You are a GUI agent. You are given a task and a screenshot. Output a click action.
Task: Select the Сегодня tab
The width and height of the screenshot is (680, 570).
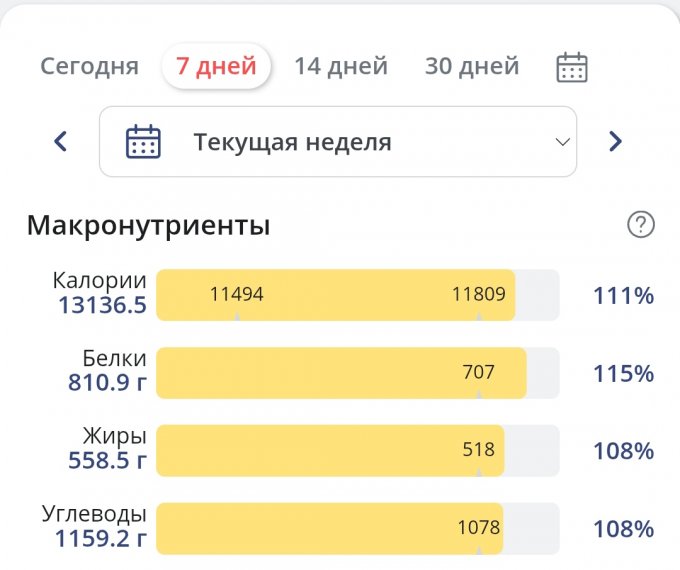(89, 67)
